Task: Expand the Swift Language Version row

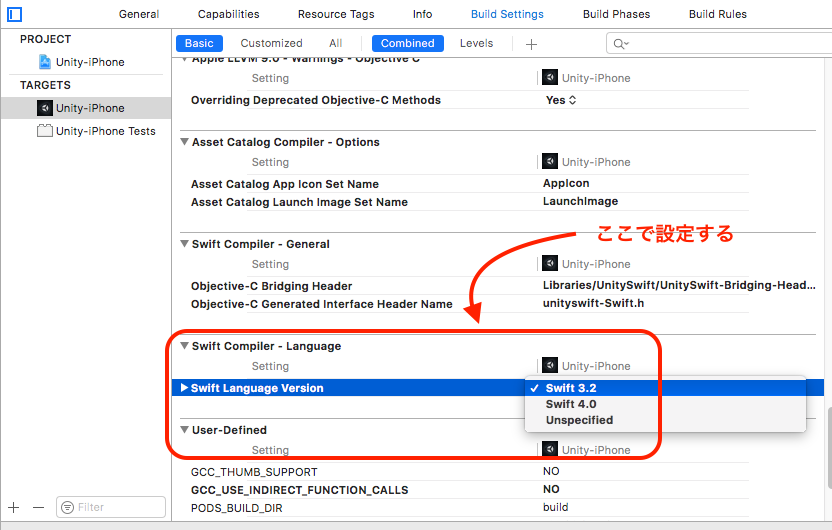Action: pyautogui.click(x=184, y=388)
